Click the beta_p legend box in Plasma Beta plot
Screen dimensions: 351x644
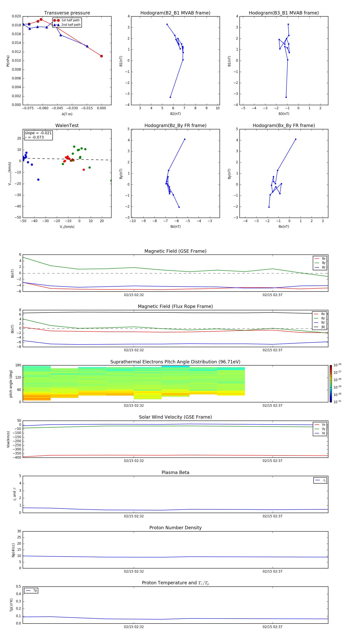[320, 480]
